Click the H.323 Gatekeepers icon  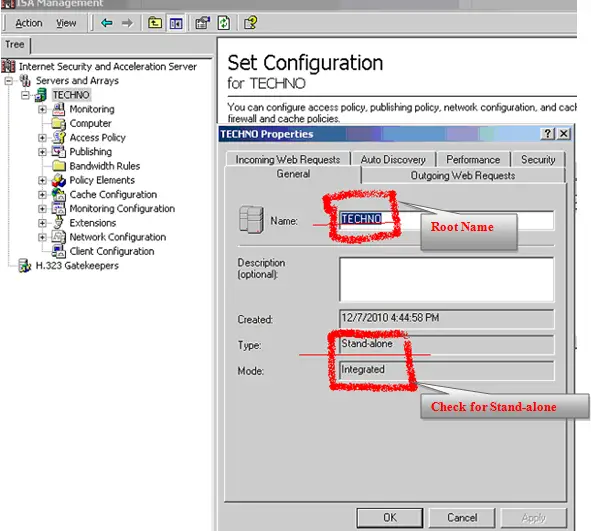click(x=24, y=265)
